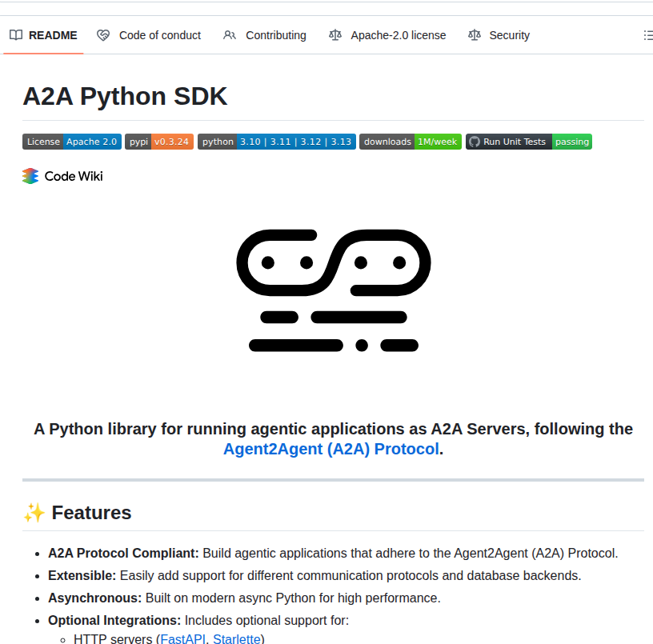Click the colorful Code Wiki icon
653x644 pixels.
(x=29, y=175)
